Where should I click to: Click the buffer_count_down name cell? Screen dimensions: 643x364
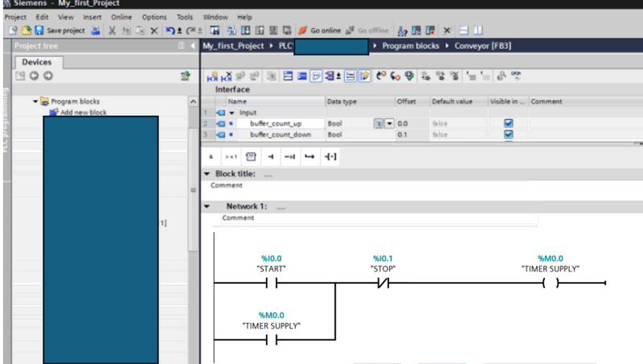click(x=281, y=134)
